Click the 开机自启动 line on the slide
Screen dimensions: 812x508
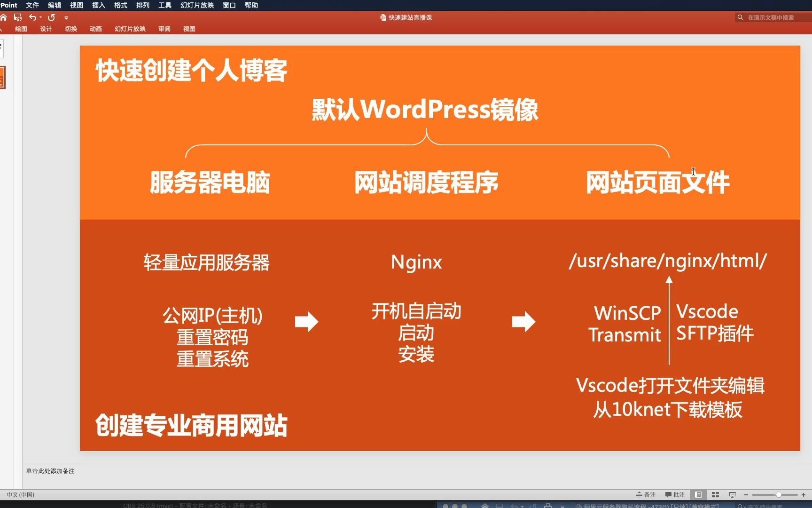click(x=416, y=311)
